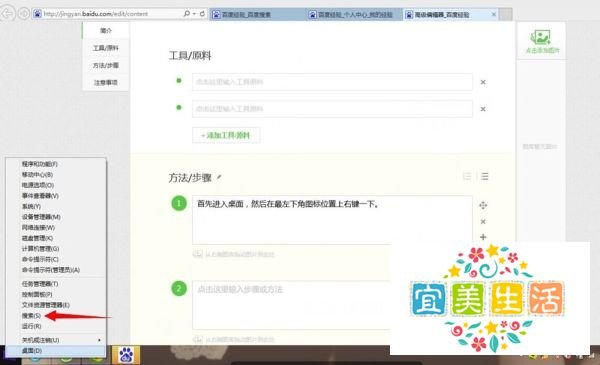Screen dimensions: 600x365
Task: Remove step 1 with its X icon
Action: [x=483, y=222]
